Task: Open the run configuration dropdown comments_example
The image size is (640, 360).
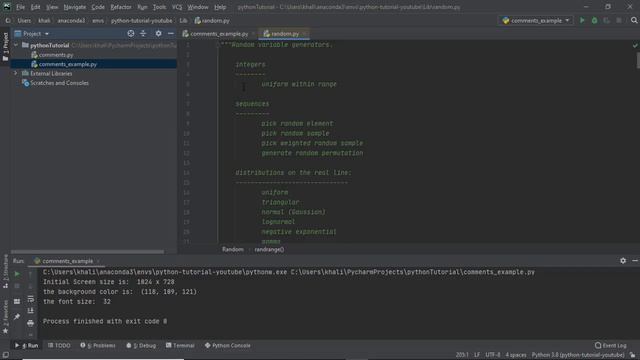Action: [x=536, y=20]
